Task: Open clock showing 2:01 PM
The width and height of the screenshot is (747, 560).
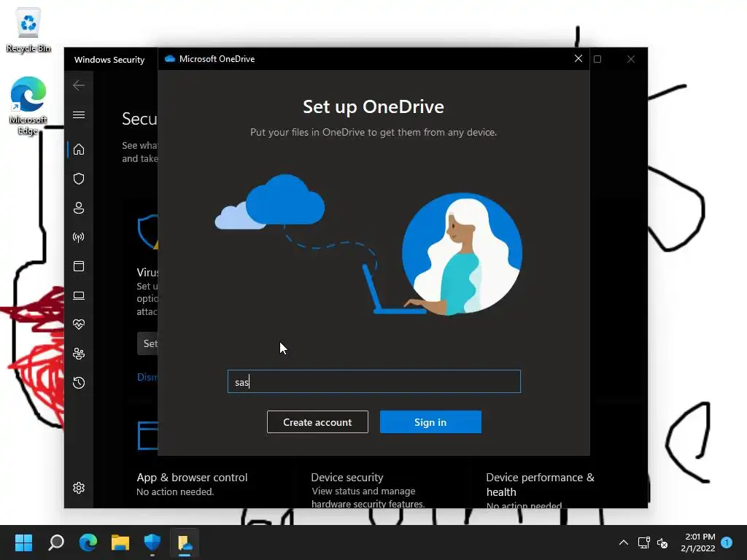Action: 698,542
